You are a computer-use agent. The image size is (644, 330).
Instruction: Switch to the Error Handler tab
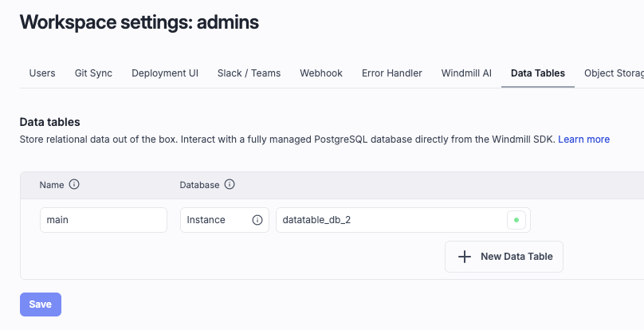(x=391, y=73)
